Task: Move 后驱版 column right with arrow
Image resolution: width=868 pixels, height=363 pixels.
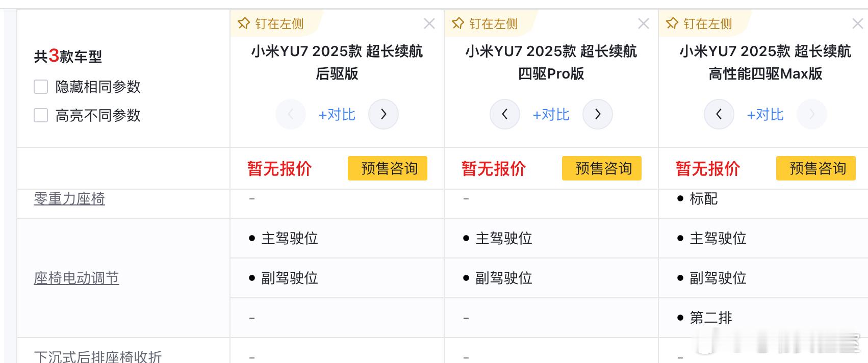Action: click(x=384, y=114)
